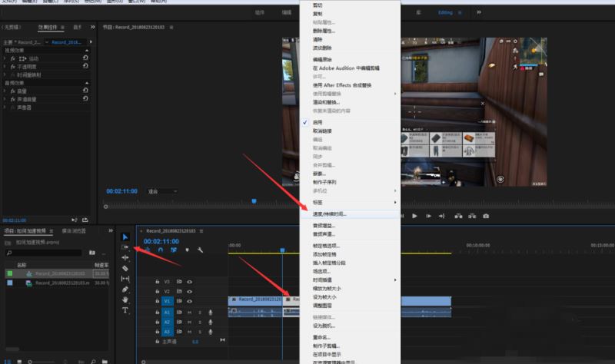Select the Hand tool
Screen dimensions: 615x364
coord(125,299)
